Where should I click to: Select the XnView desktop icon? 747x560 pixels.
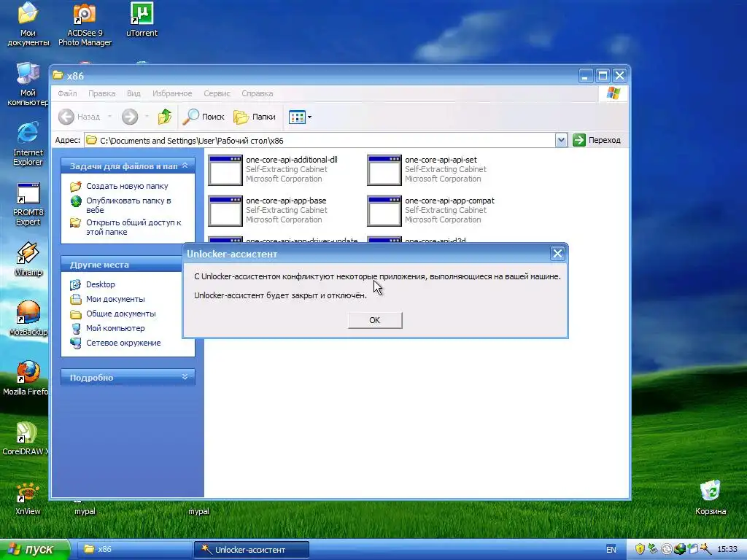pyautogui.click(x=27, y=492)
